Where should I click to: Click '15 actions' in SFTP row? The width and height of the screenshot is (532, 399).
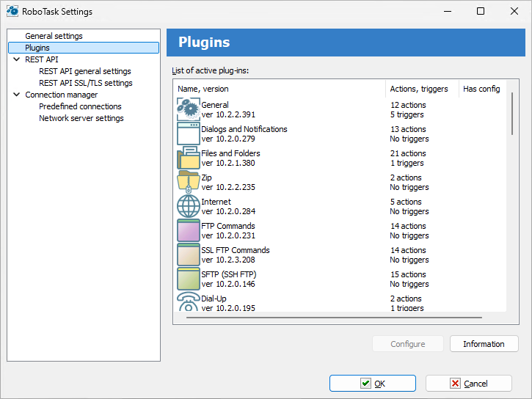[x=408, y=274]
